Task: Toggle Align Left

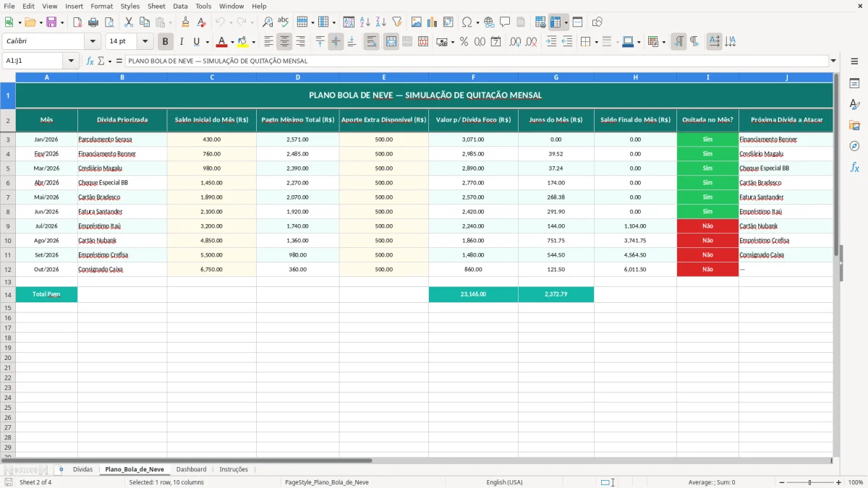Action: 269,42
